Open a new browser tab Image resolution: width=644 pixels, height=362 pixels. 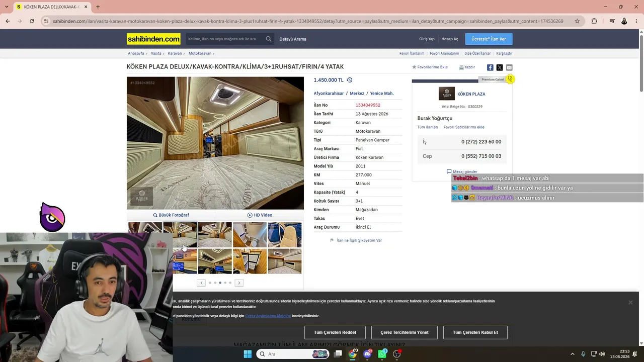pos(98,7)
